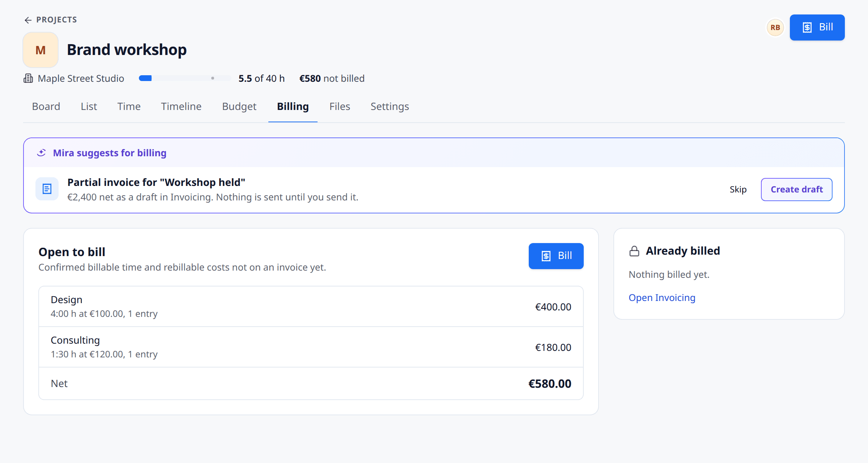Click the building icon beside Maple Street Studio
This screenshot has height=463, width=868.
point(28,78)
